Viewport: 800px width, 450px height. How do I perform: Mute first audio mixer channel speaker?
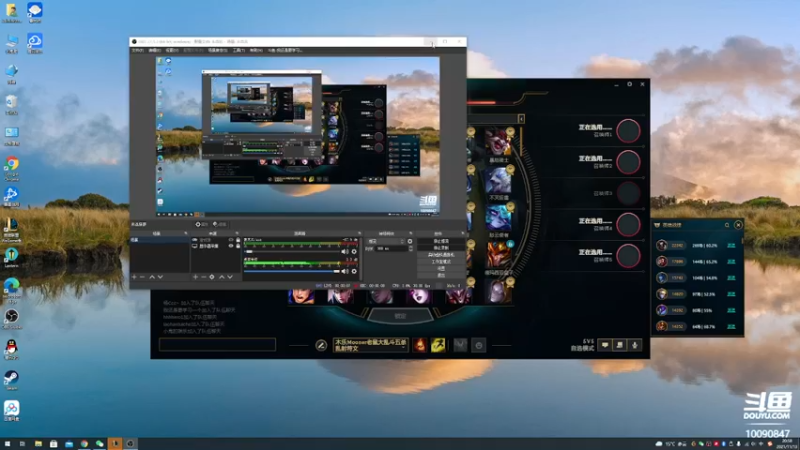345,252
